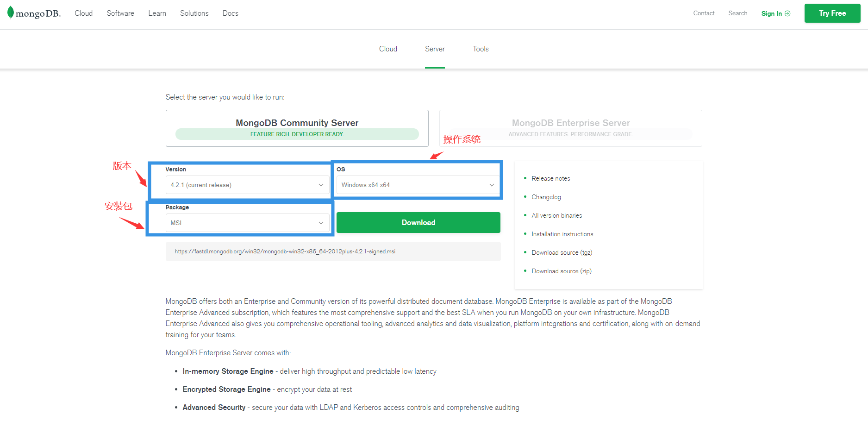Open the Changelog link
Screen dimensions: 868x427
click(x=546, y=197)
